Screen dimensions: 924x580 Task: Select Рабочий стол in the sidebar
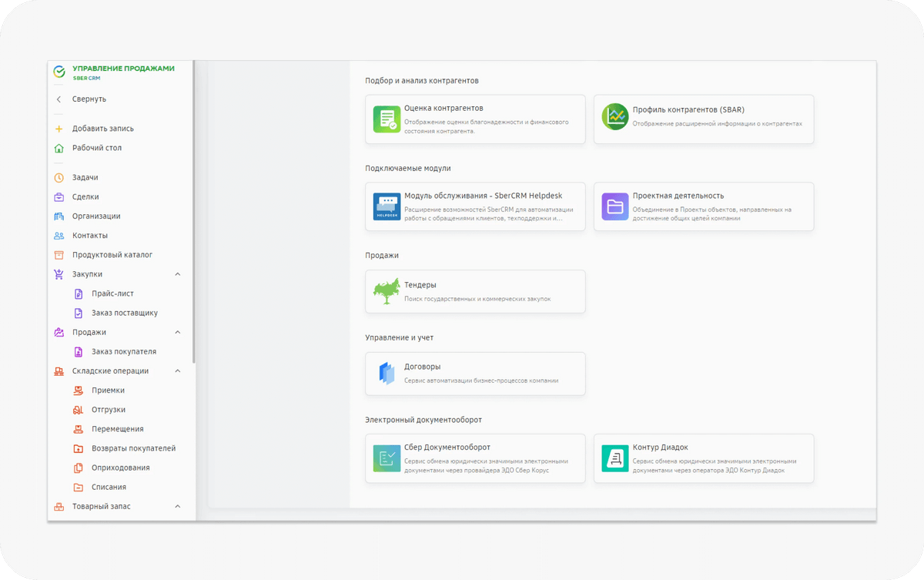tap(97, 148)
